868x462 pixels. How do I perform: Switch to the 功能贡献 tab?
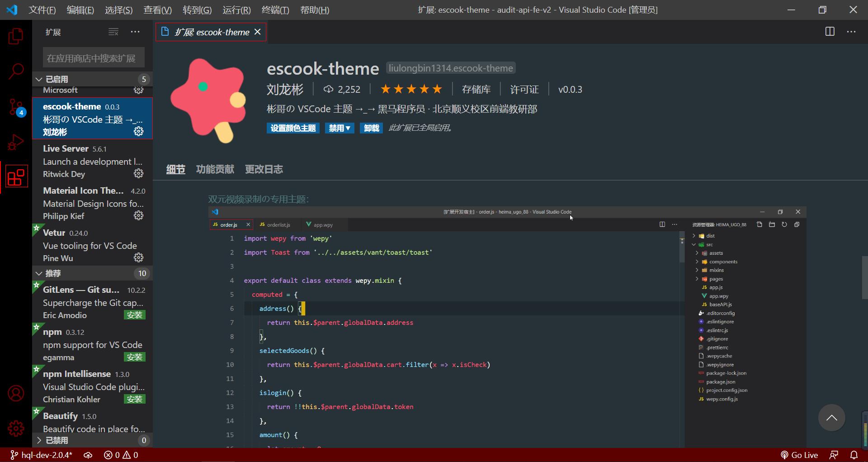click(215, 169)
